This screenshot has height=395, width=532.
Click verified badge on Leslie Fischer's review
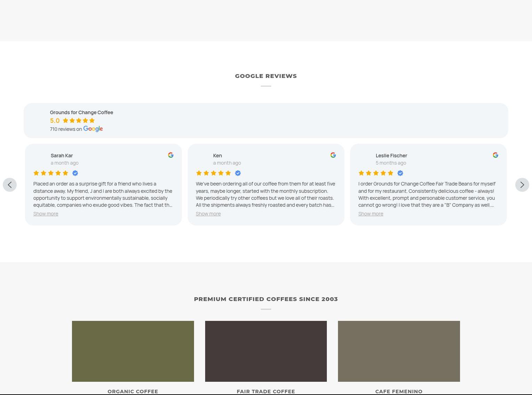click(400, 173)
